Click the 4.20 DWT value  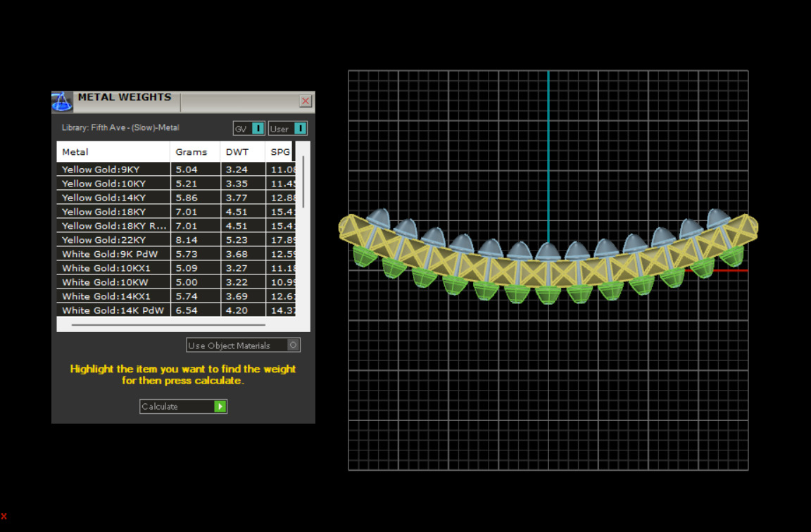[x=237, y=310]
